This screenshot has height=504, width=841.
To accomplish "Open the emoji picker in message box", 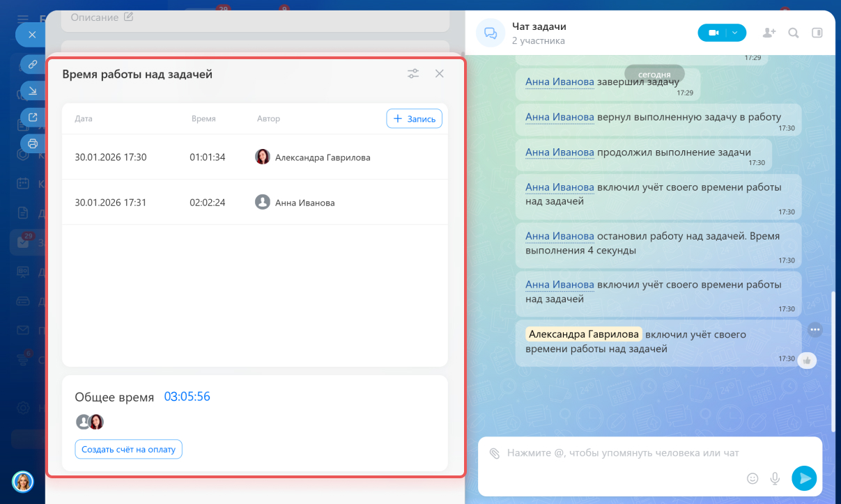I will point(752,478).
